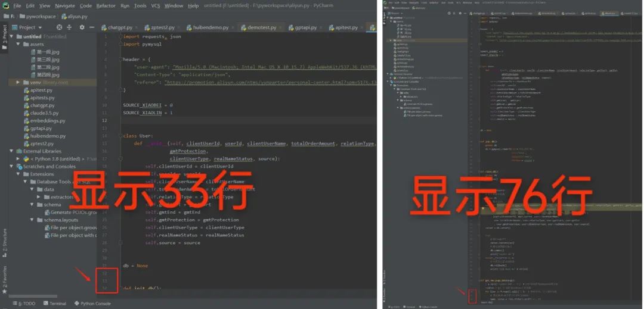Click the db = None line in left editor
644x309 pixels.
point(135,266)
